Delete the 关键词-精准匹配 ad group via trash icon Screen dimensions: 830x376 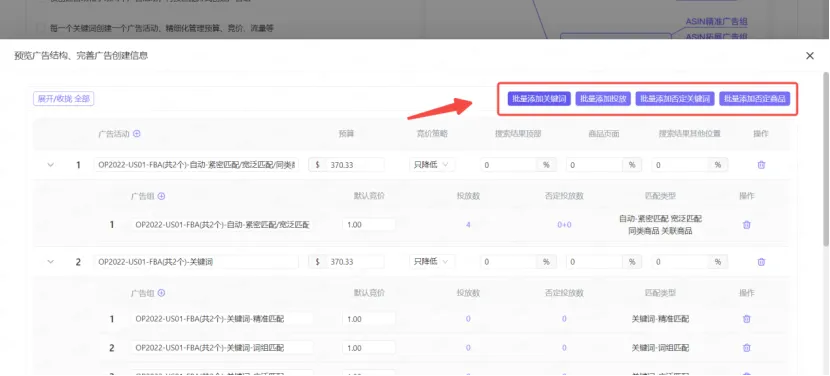pos(746,319)
